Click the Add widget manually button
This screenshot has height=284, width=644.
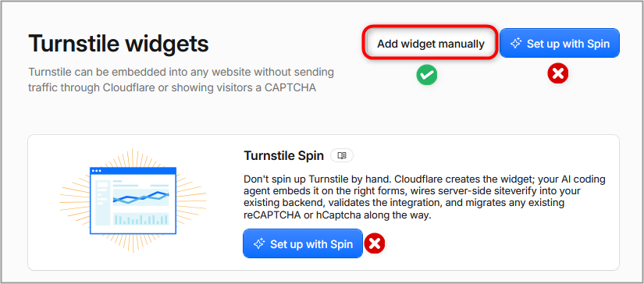tap(430, 44)
